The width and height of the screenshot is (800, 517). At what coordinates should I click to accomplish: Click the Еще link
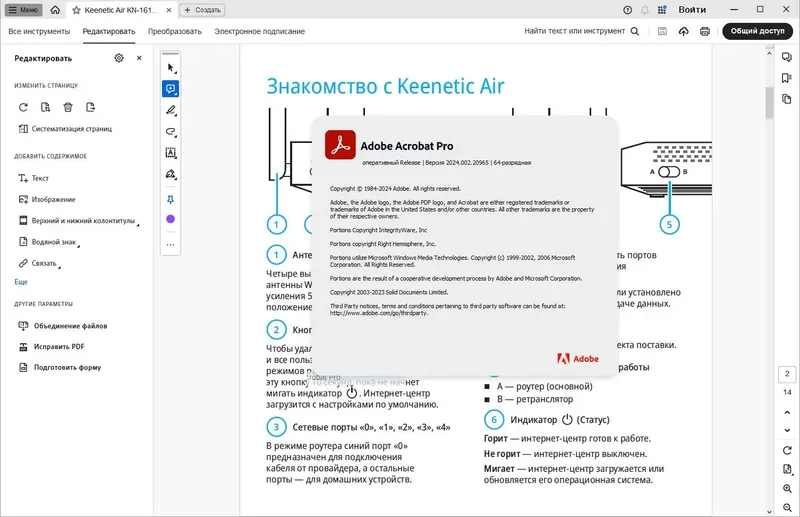tap(21, 282)
